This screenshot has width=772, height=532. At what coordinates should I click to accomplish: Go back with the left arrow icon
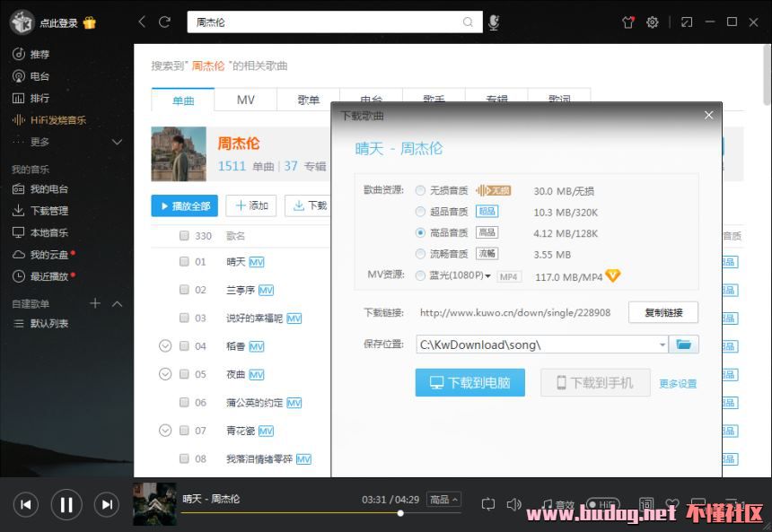click(x=142, y=22)
